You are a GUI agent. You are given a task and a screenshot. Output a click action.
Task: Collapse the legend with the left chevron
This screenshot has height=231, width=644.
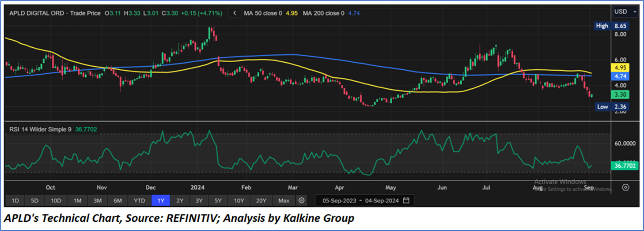pyautogui.click(x=234, y=13)
